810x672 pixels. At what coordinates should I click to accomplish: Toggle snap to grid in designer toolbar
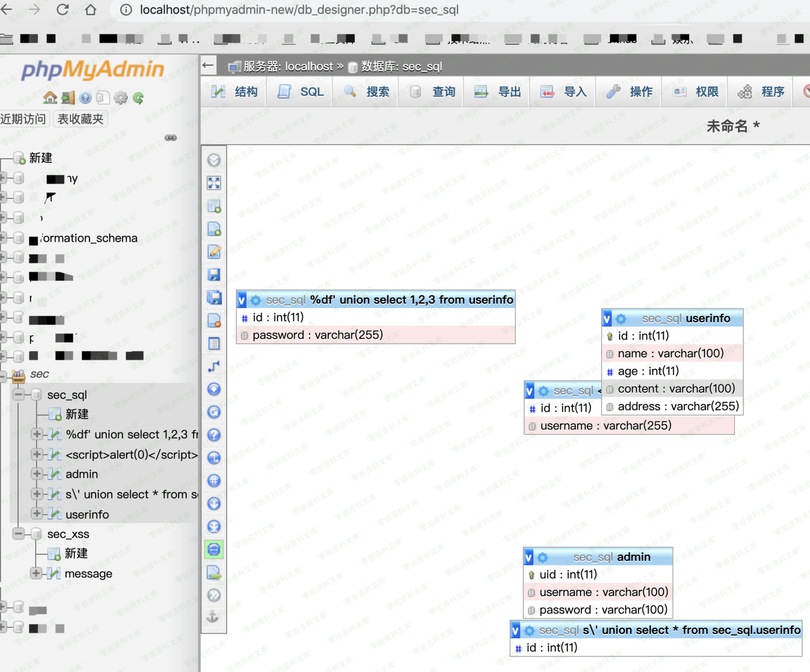point(214,481)
